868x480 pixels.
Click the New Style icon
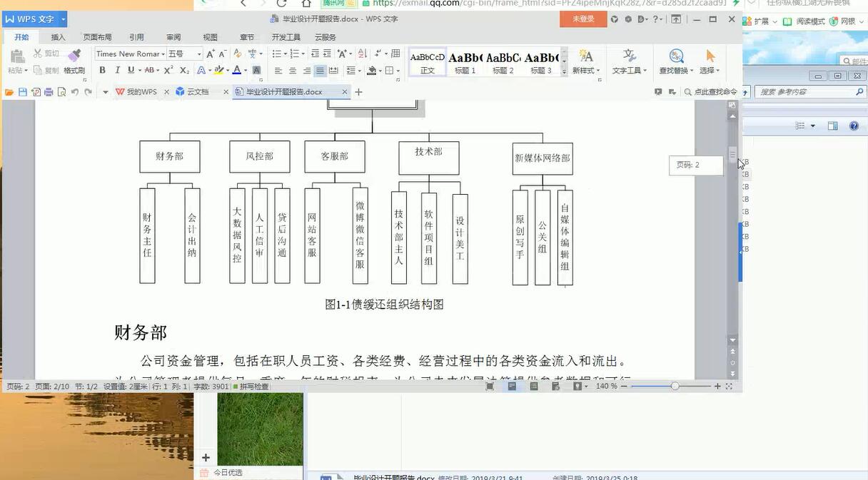pyautogui.click(x=586, y=56)
